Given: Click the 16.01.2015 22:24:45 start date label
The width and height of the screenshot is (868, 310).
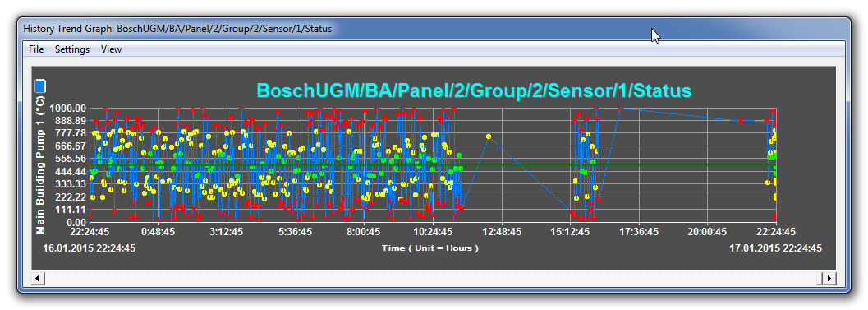Looking at the screenshot, I should pos(90,248).
